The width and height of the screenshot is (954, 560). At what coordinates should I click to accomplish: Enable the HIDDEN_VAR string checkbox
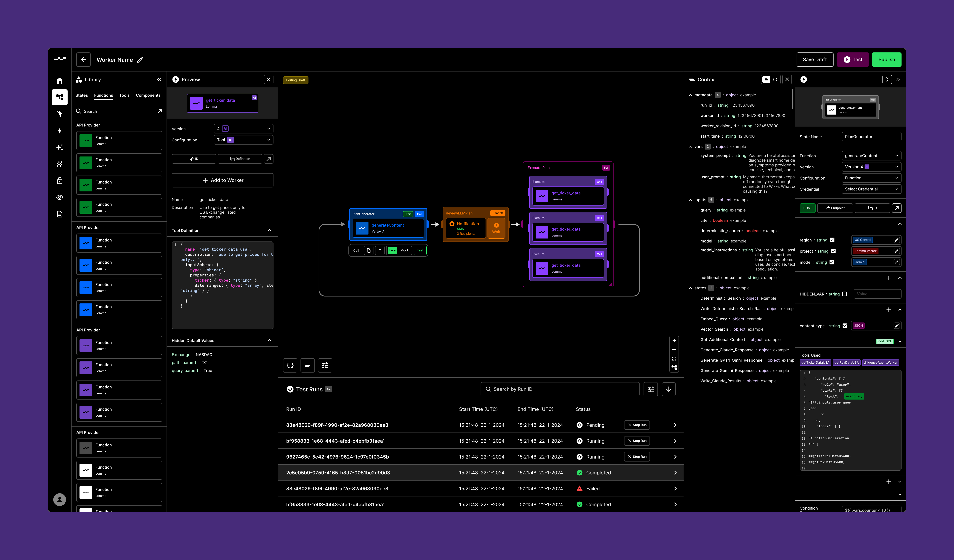click(845, 294)
